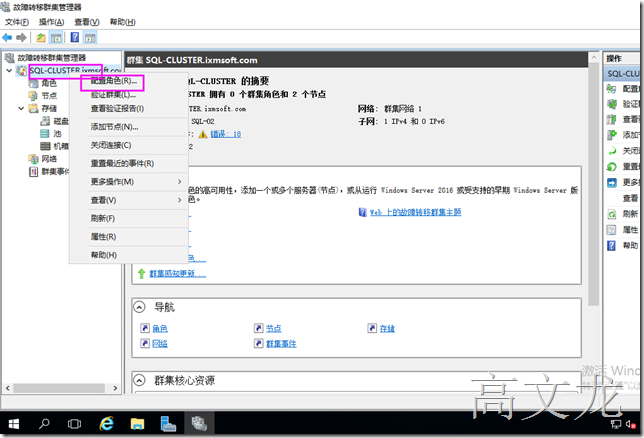This screenshot has width=644, height=438.
Task: Click the Forward arrow toolbar icon
Action: [x=21, y=38]
